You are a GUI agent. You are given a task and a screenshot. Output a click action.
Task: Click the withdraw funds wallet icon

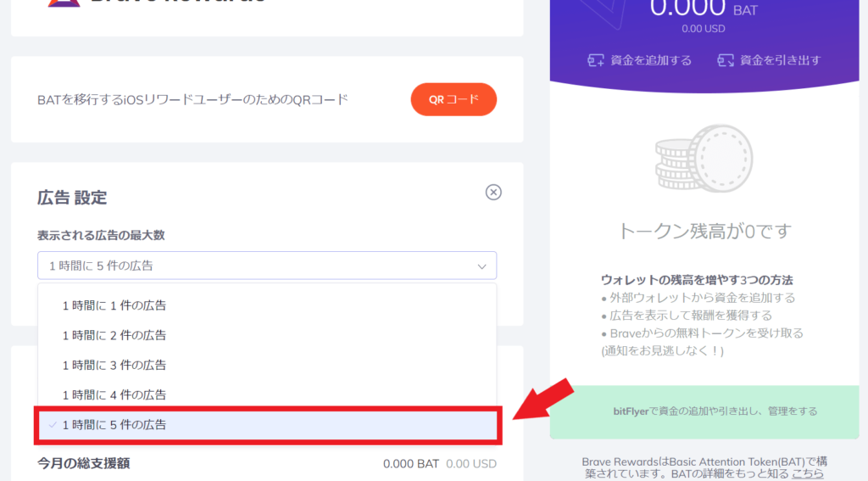click(726, 60)
